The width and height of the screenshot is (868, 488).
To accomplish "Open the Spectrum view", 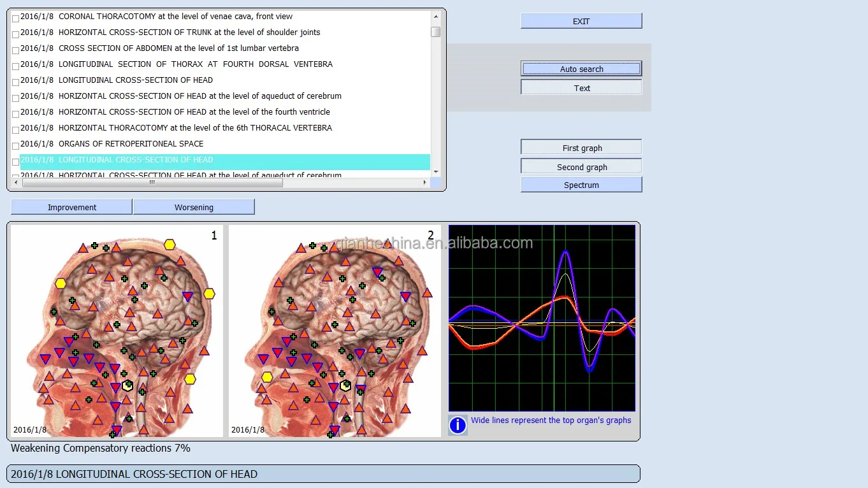I will [x=581, y=185].
